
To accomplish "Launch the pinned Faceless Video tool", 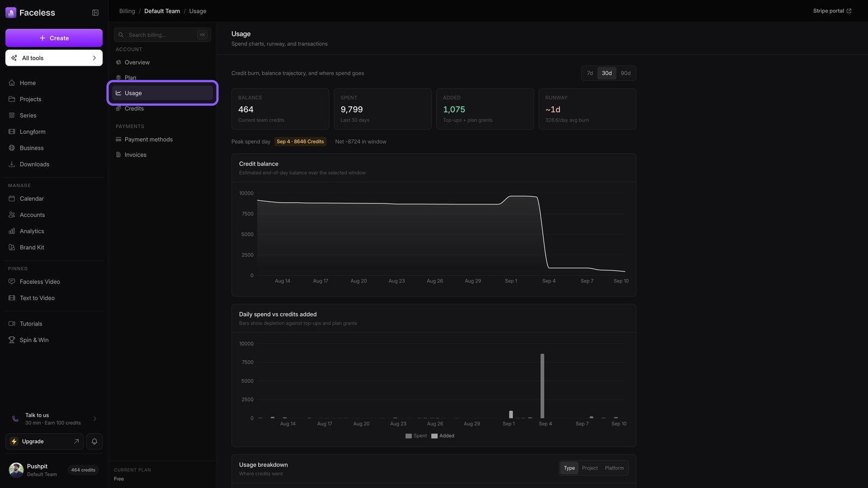I will pos(54,282).
